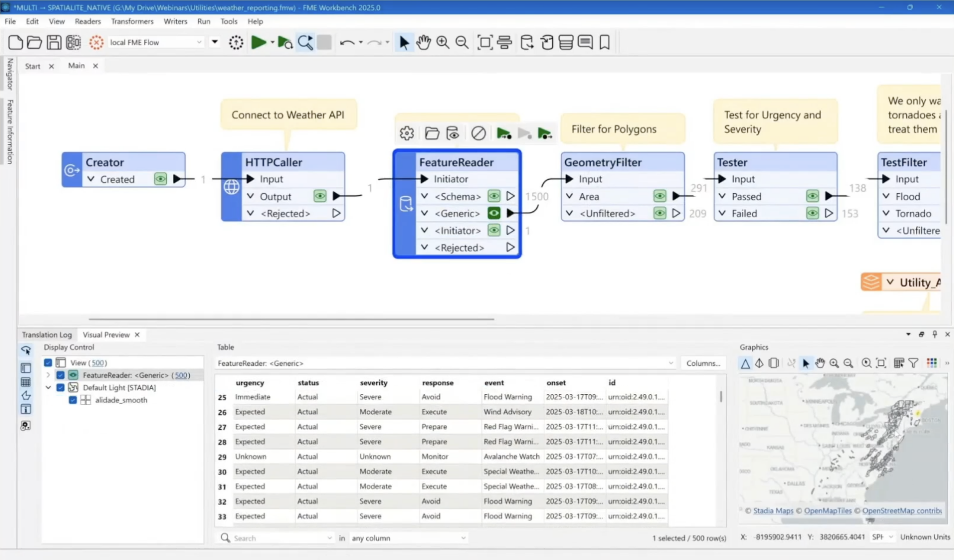Toggle Default Light [STADIA] checkbox
Screen dimensions: 954x560
click(60, 387)
